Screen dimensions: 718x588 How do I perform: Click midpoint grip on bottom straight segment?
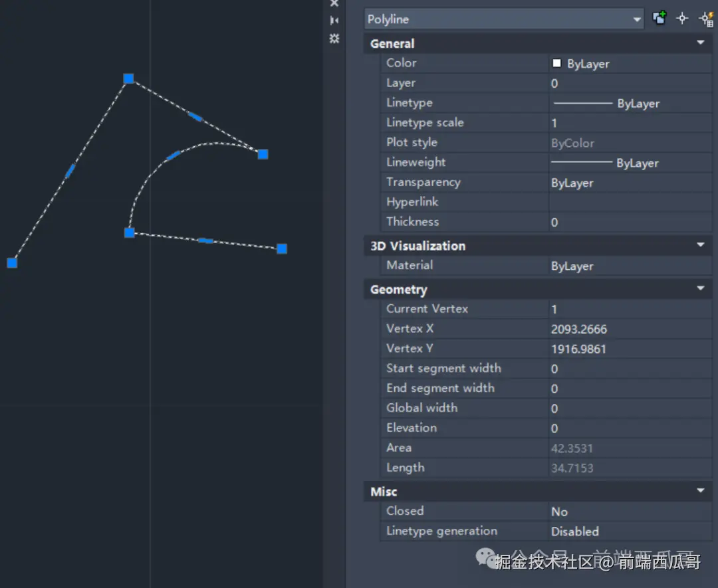205,241
